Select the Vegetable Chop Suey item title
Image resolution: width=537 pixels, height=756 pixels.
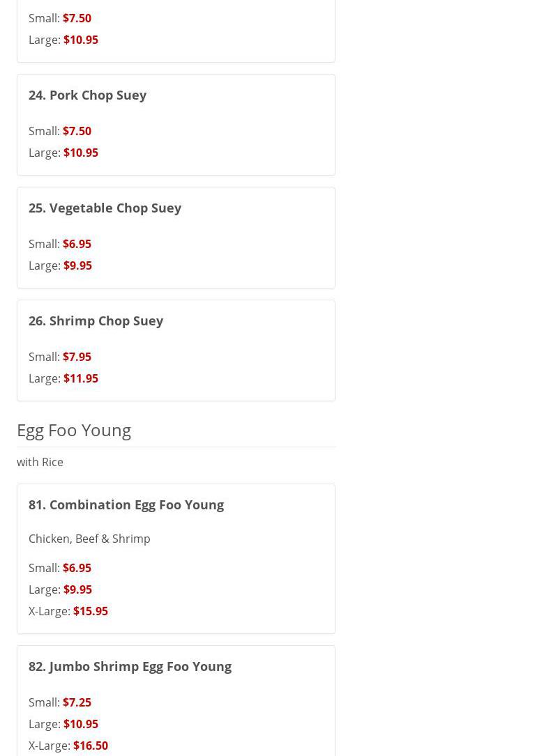click(x=105, y=208)
